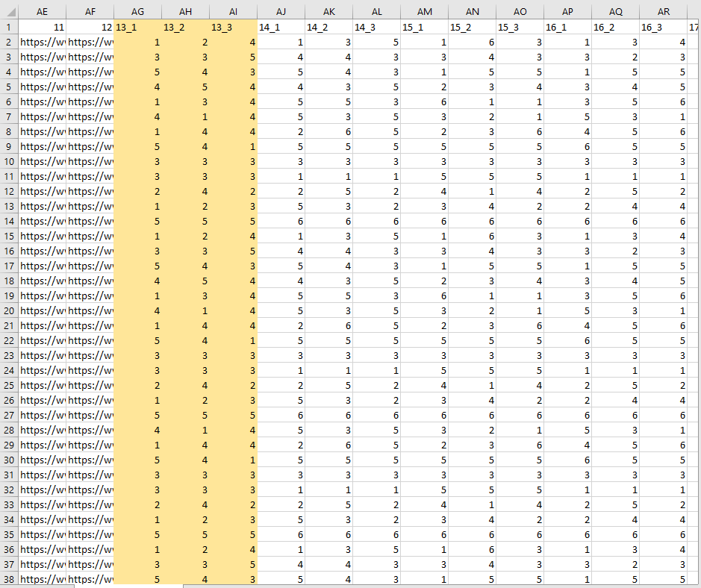Click column header AR
Image resolution: width=701 pixels, height=588 pixels.
click(x=664, y=12)
